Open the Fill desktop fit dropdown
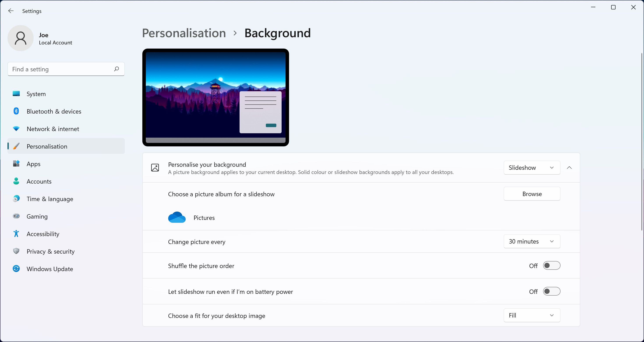The width and height of the screenshot is (644, 342). [x=532, y=315]
